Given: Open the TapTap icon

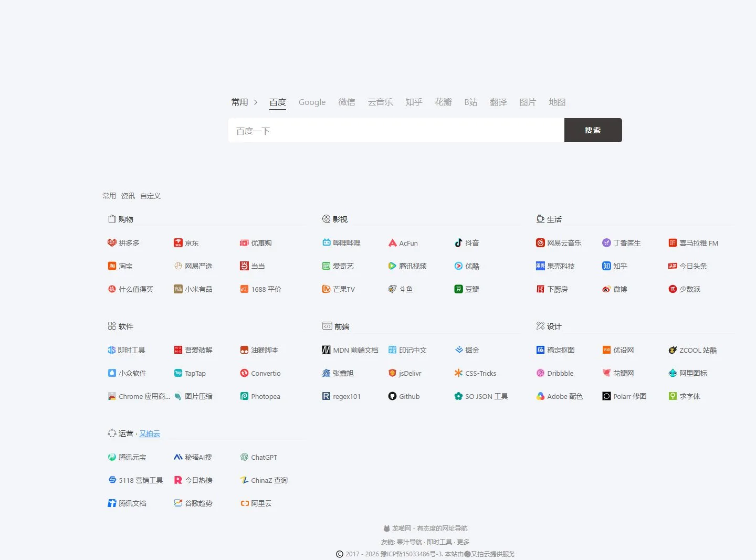Looking at the screenshot, I should point(178,373).
